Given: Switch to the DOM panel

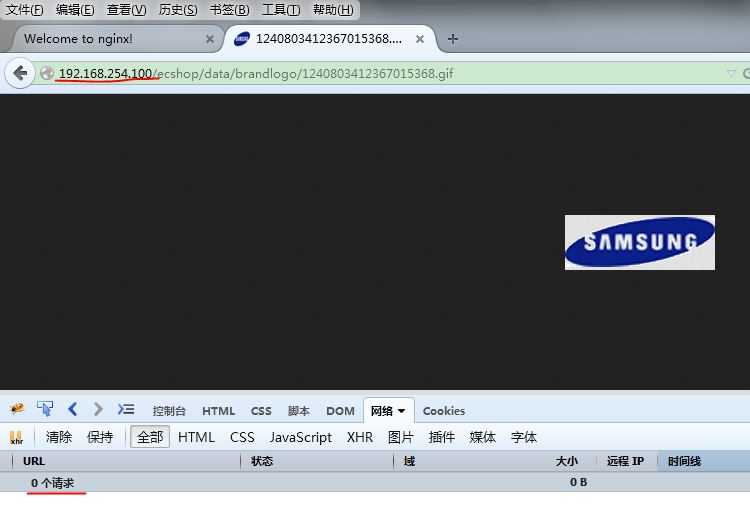Looking at the screenshot, I should coord(341,411).
